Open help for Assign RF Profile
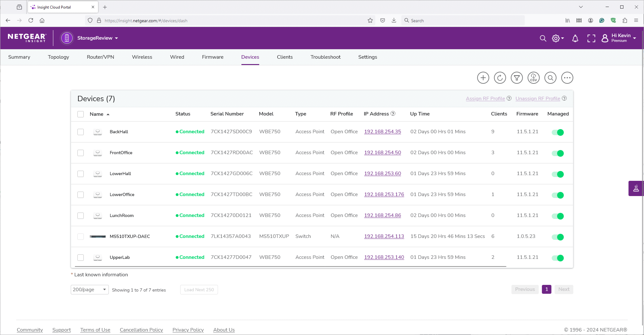This screenshot has height=335, width=644. pos(509,98)
